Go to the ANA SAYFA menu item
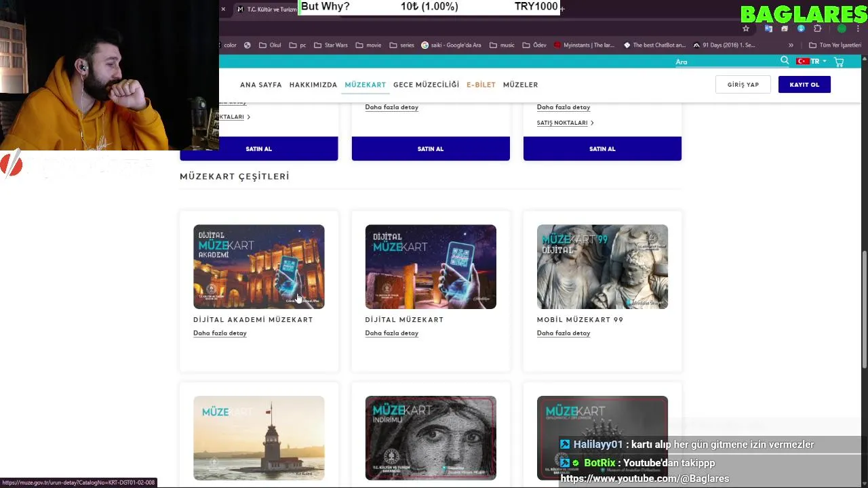 coord(260,85)
